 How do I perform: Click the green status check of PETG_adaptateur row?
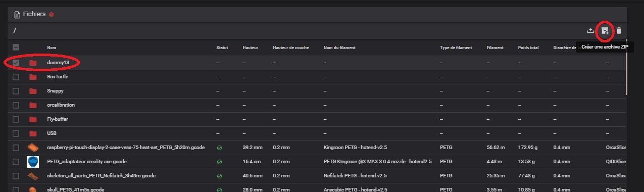(219, 162)
